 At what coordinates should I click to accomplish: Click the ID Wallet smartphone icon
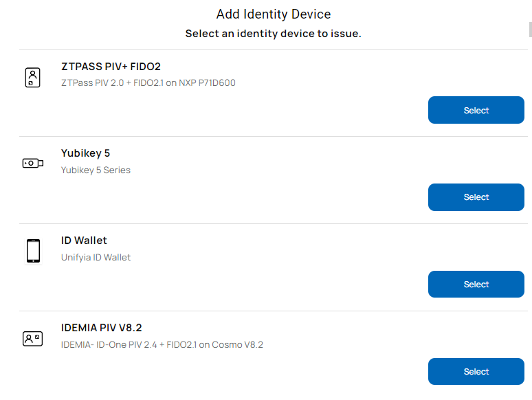(33, 251)
